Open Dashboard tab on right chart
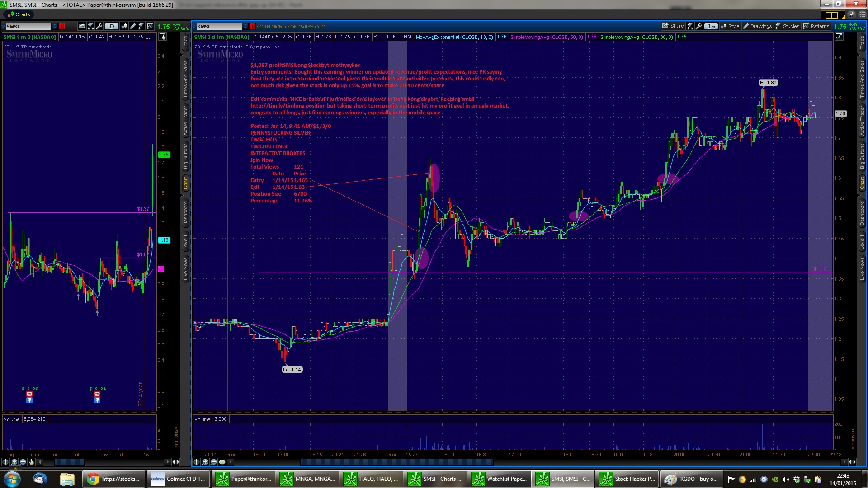Viewport: 868px width, 488px height. pyautogui.click(x=862, y=213)
